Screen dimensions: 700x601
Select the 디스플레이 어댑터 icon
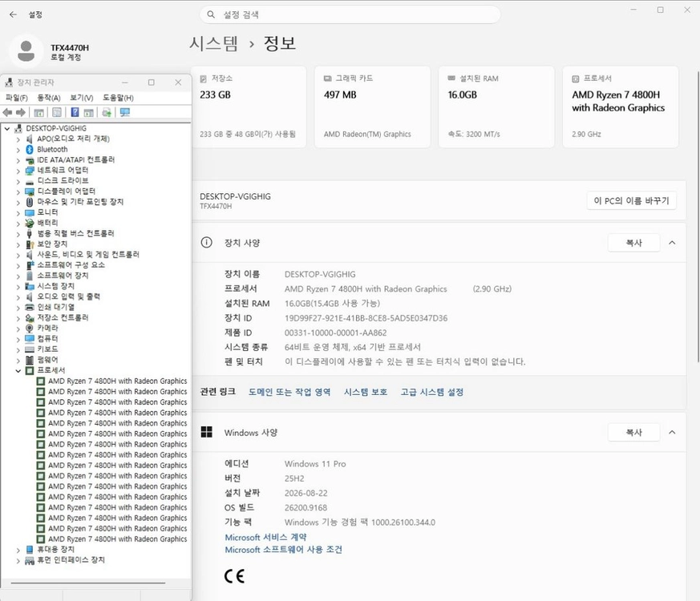tap(30, 191)
